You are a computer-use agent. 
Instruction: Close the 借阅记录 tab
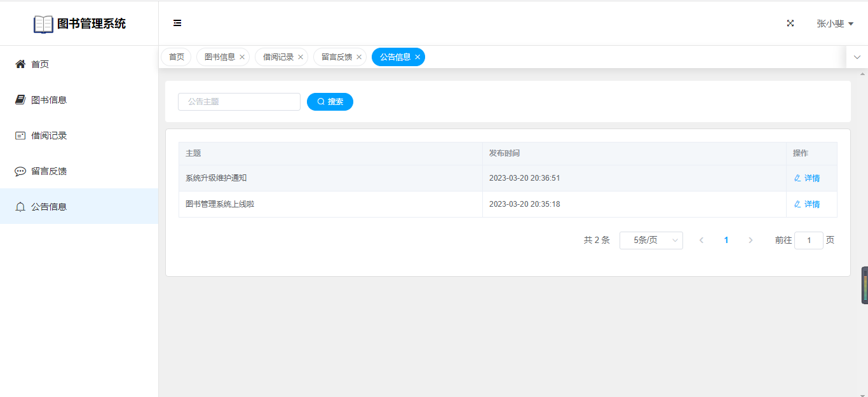301,57
